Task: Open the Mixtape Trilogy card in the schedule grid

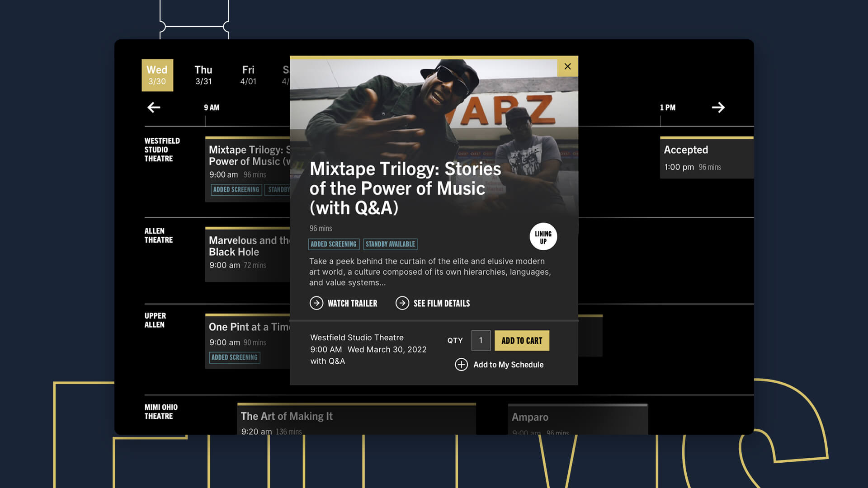Action: pos(247,169)
